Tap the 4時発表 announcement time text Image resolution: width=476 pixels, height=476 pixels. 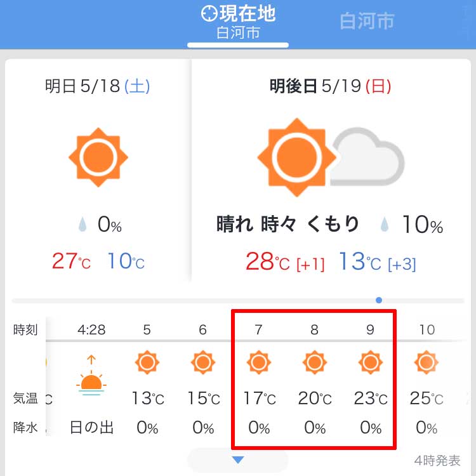[x=437, y=461]
